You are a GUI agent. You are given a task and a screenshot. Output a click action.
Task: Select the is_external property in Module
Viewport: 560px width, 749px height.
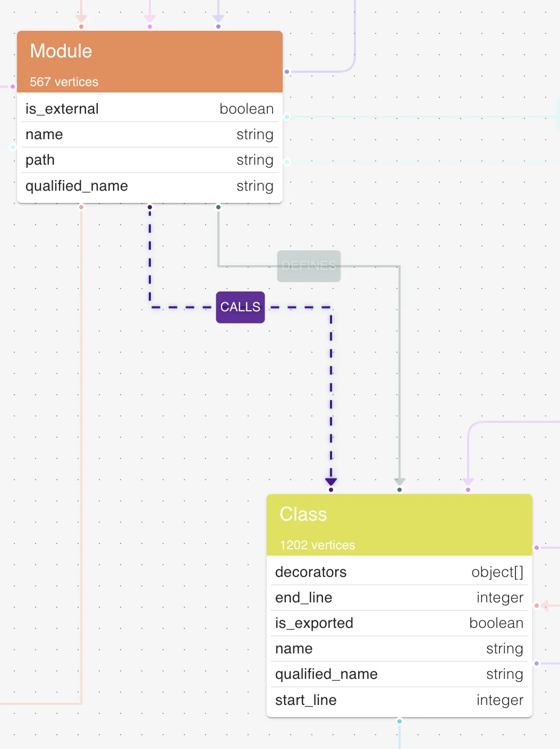(x=150, y=109)
